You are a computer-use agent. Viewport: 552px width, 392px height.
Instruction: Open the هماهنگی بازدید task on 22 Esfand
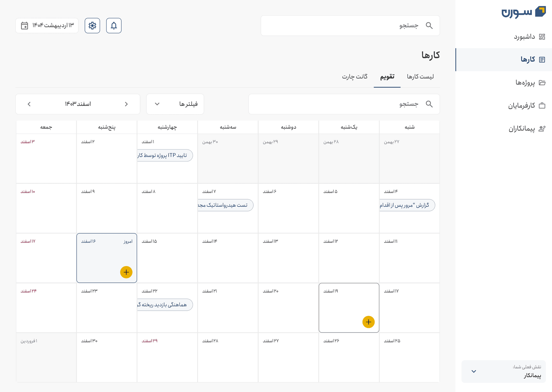[165, 305]
